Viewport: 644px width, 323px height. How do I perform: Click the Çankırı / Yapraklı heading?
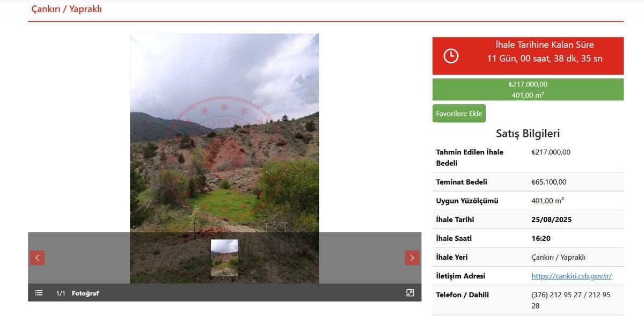(67, 9)
